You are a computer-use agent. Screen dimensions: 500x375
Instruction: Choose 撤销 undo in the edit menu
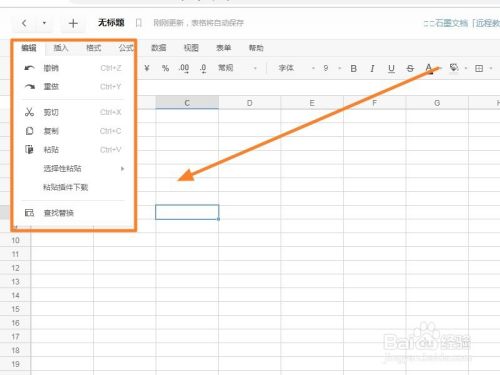pos(73,68)
